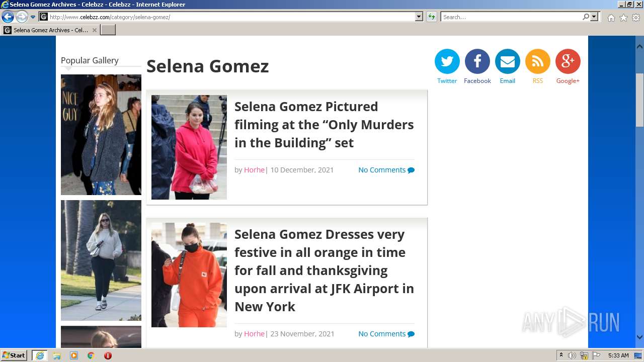Screen dimensions: 644x362
Task: Click the Twitter text label
Action: [x=447, y=81]
